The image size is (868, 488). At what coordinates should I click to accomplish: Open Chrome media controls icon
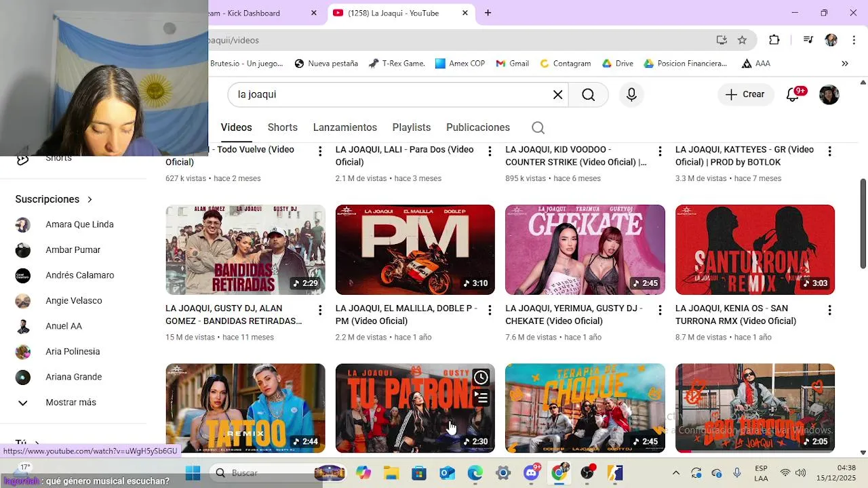[808, 40]
